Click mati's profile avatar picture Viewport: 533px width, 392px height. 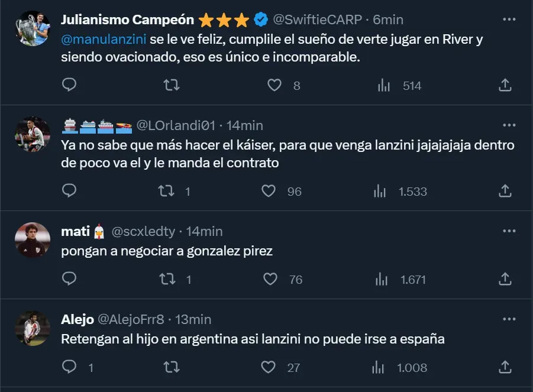pos(33,240)
